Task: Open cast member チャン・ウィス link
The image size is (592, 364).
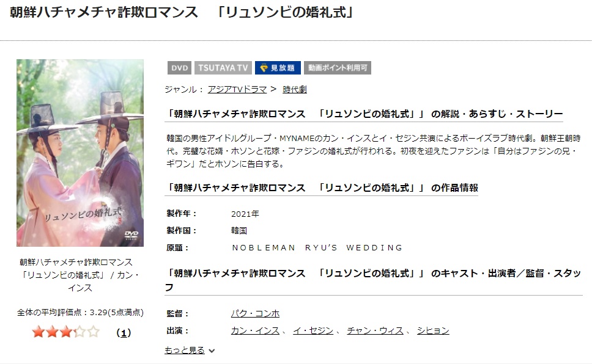Action: 375,331
